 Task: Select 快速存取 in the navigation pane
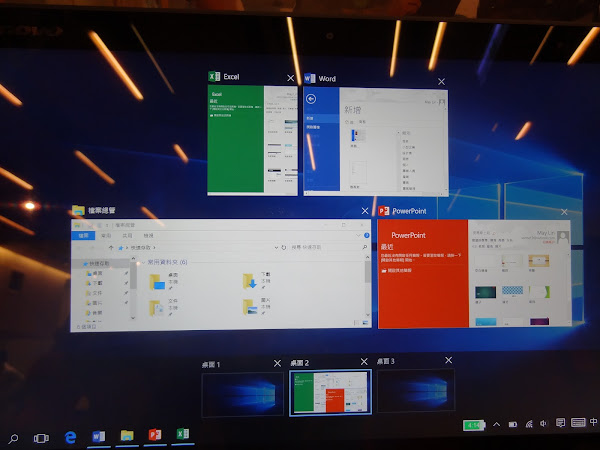99,264
